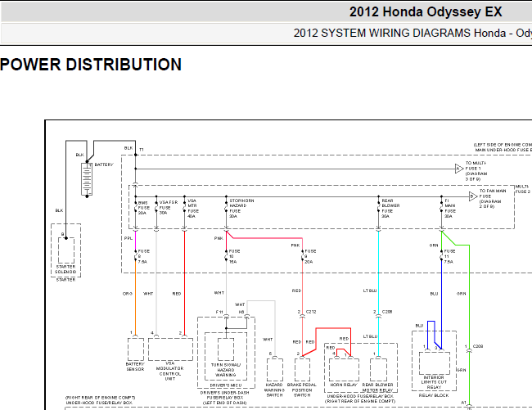
Task: Select the 'C209' connector label
Action: pos(478,346)
